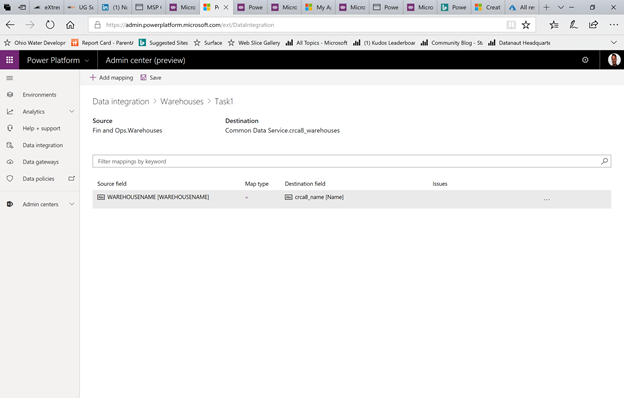The width and height of the screenshot is (624, 398).
Task: Collapse the hamburger navigation menu
Action: click(10, 78)
